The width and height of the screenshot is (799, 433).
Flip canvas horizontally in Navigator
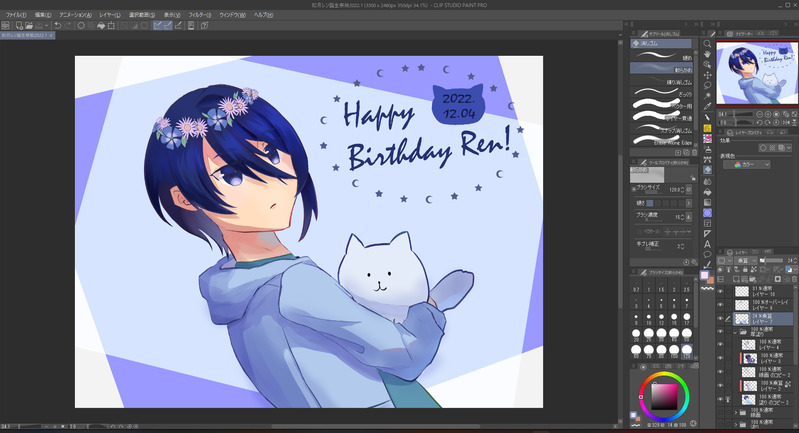tap(786, 122)
